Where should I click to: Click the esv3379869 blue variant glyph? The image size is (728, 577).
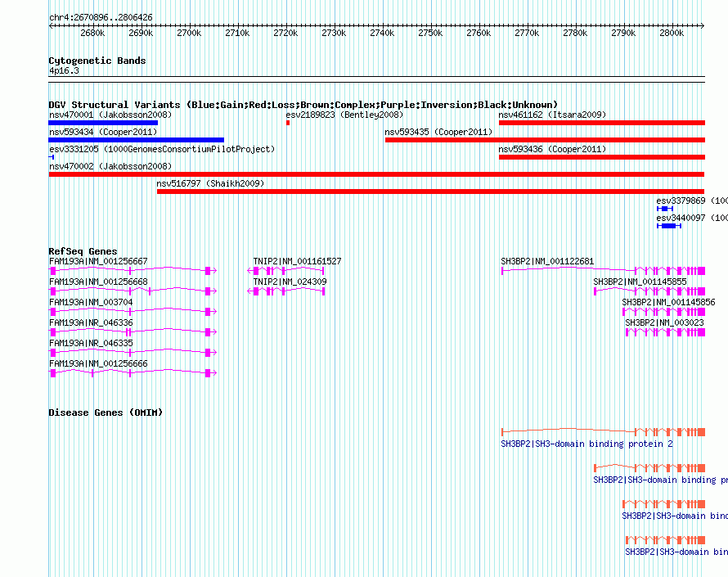[x=665, y=209]
